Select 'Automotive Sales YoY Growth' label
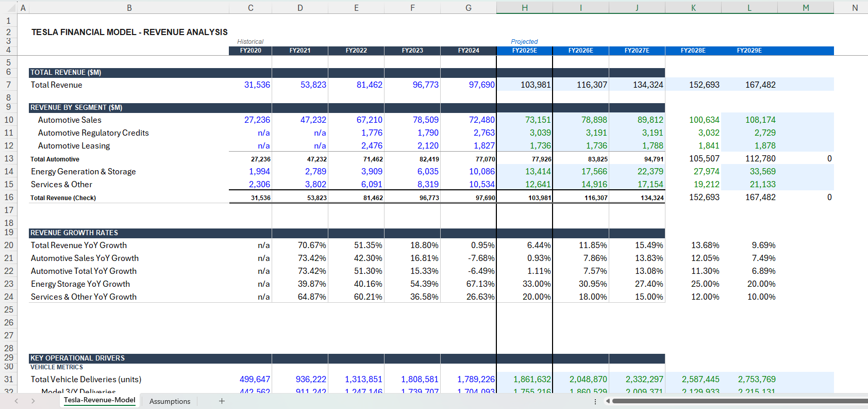This screenshot has height=409, width=868. coord(85,258)
